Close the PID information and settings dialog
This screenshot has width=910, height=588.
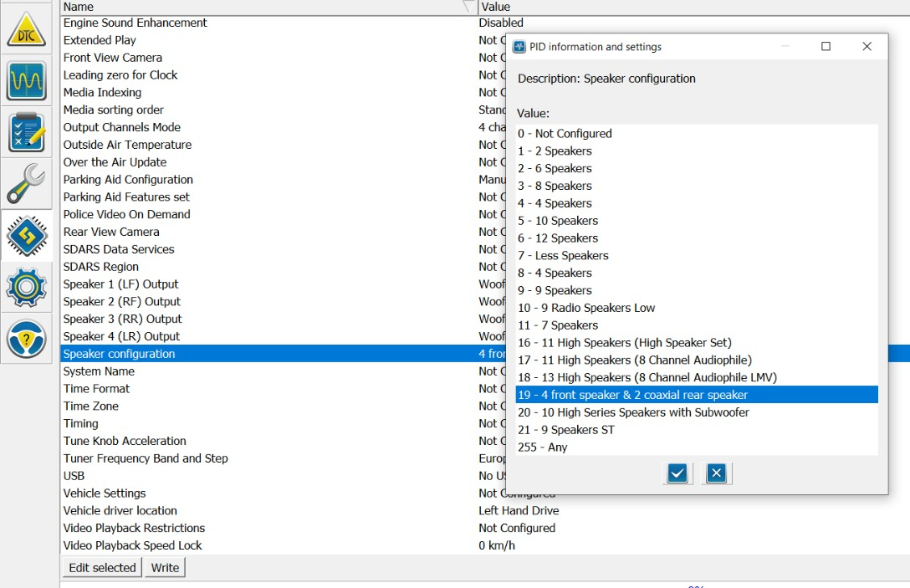coord(867,47)
